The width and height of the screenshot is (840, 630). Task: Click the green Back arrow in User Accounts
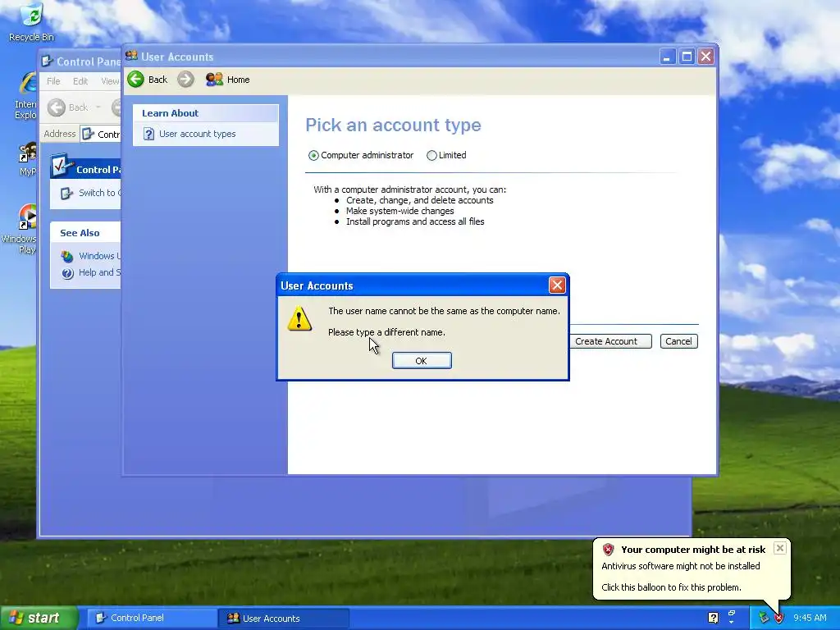(x=135, y=80)
